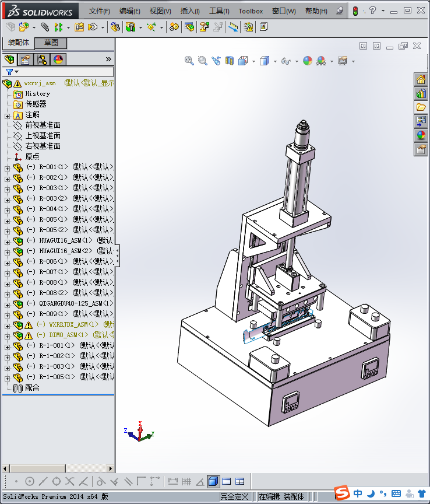Click the SolidWorks Resources home icon
Image resolution: width=430 pixels, height=504 pixels.
(x=421, y=79)
